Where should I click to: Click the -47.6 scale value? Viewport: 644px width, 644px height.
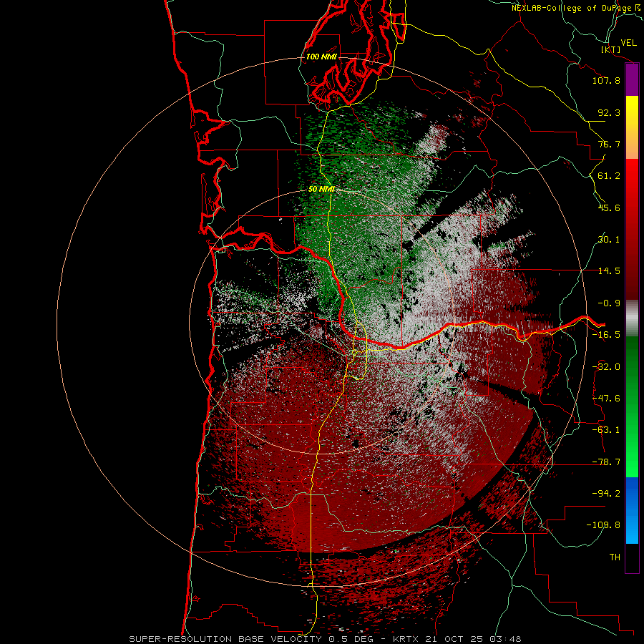(x=606, y=399)
